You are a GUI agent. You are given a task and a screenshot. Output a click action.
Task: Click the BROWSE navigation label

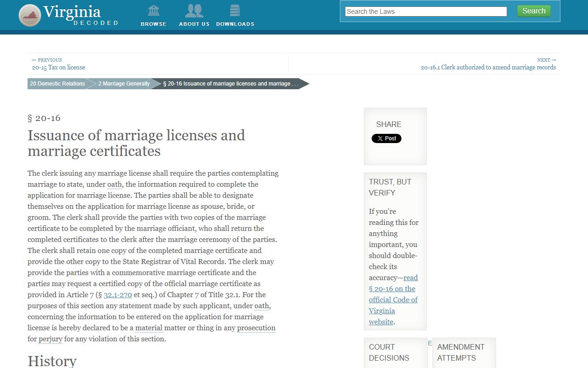[x=153, y=24]
